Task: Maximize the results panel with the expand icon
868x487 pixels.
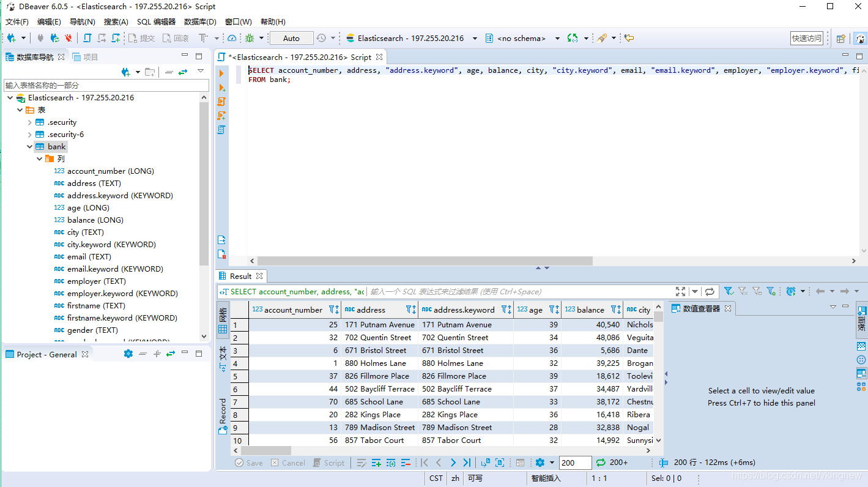Action: 680,291
